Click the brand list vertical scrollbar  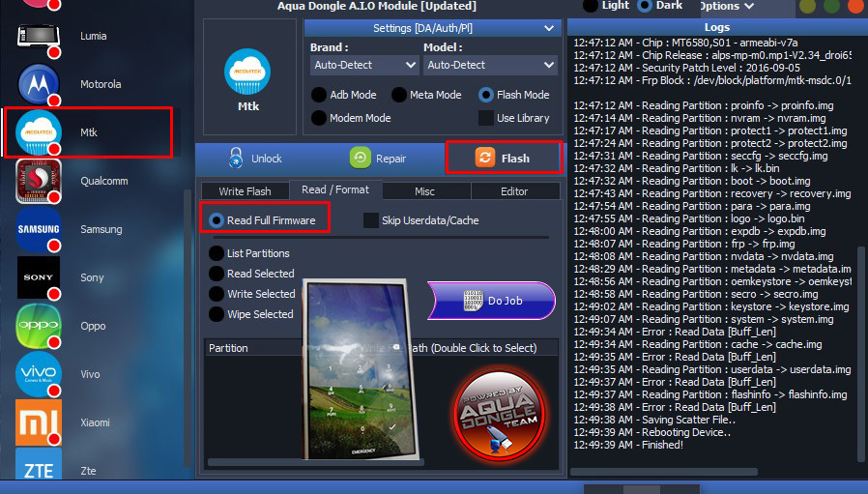tap(188, 329)
